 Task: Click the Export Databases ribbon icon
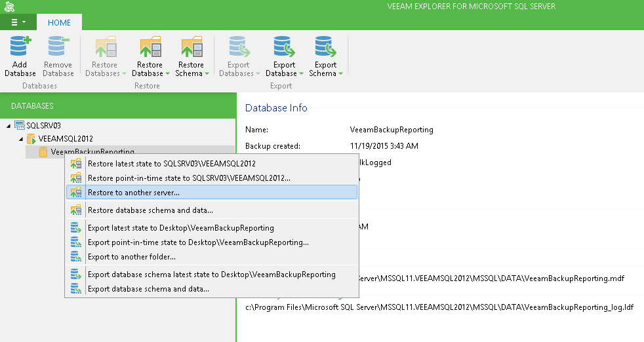pos(239,46)
